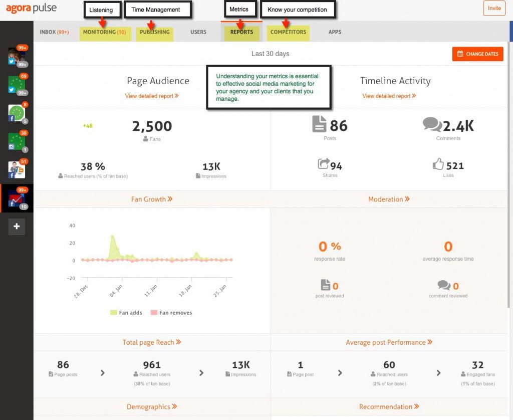Select the Twitter profile with the photo avatar
This screenshot has height=420, width=513.
tap(17, 56)
